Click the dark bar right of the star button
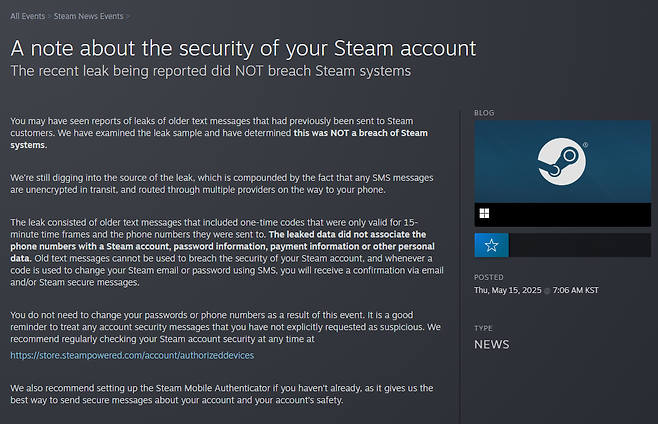Image resolution: width=658 pixels, height=424 pixels. pos(579,245)
